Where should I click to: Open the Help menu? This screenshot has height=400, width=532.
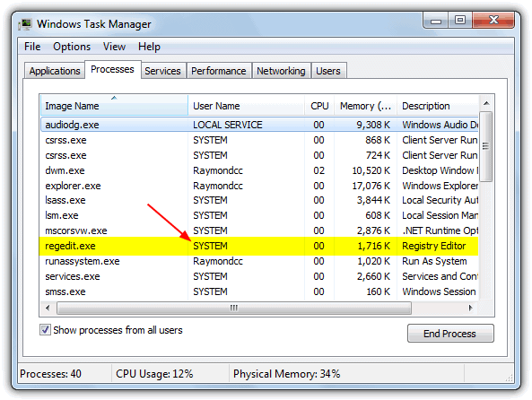point(149,47)
